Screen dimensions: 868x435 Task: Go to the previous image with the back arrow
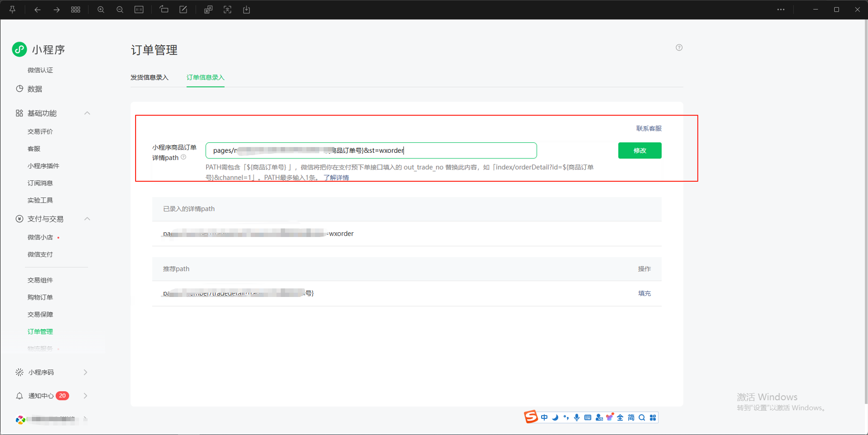(38, 10)
